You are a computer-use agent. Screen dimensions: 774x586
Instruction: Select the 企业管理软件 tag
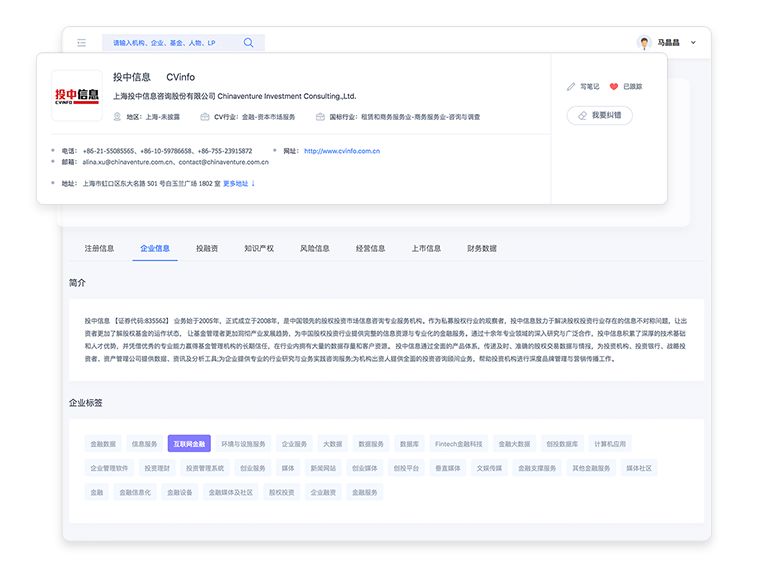(x=109, y=468)
